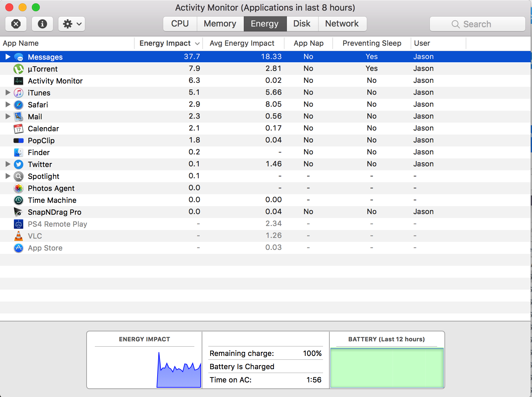This screenshot has width=532, height=397.
Task: Select the SnapNDrag Pro row name
Action: coord(55,212)
